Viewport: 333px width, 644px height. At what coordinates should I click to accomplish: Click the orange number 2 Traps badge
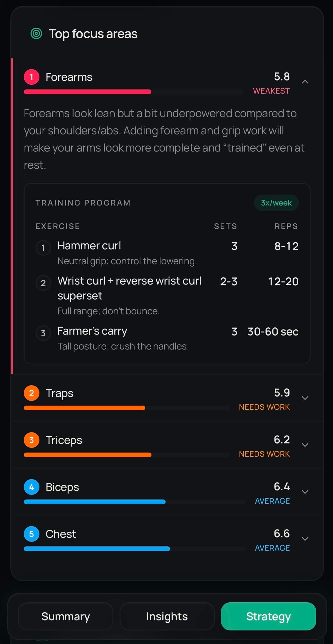coord(32,393)
